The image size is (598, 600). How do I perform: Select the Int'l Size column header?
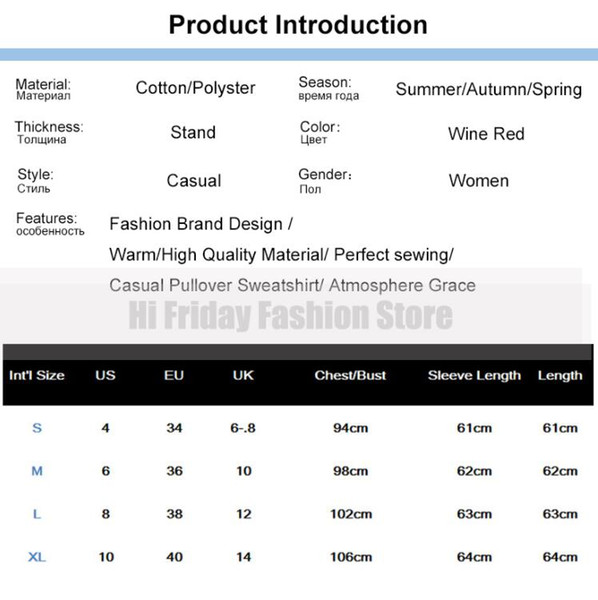point(37,375)
